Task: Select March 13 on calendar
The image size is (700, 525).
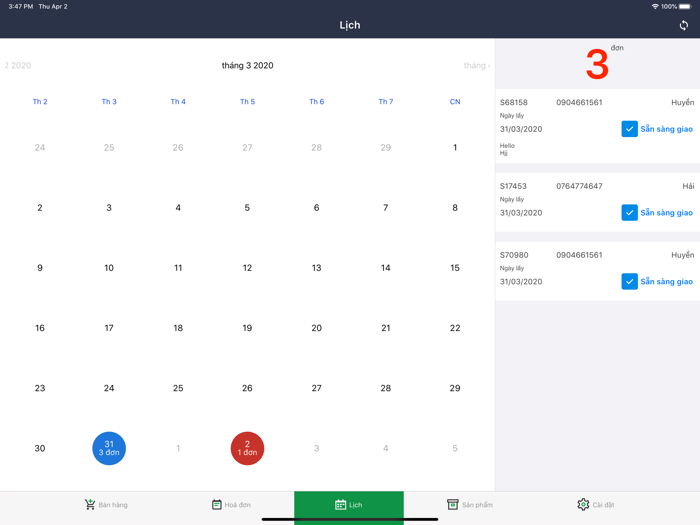Action: tap(317, 268)
